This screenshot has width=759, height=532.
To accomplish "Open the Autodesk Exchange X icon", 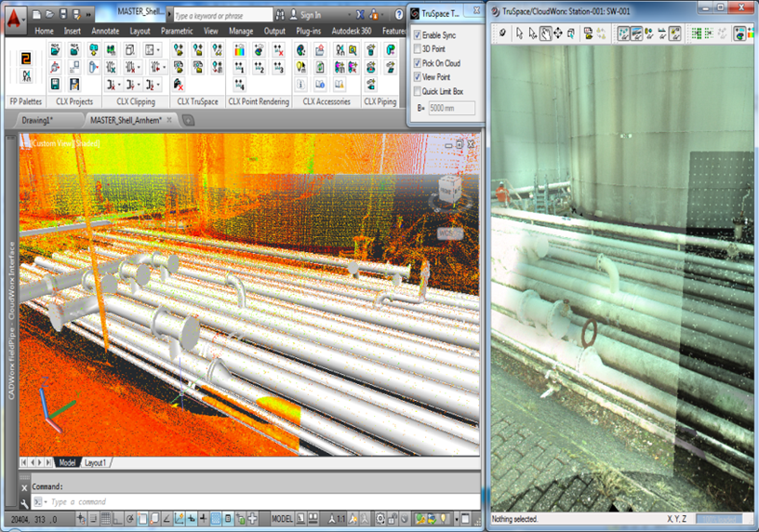I will coord(360,15).
